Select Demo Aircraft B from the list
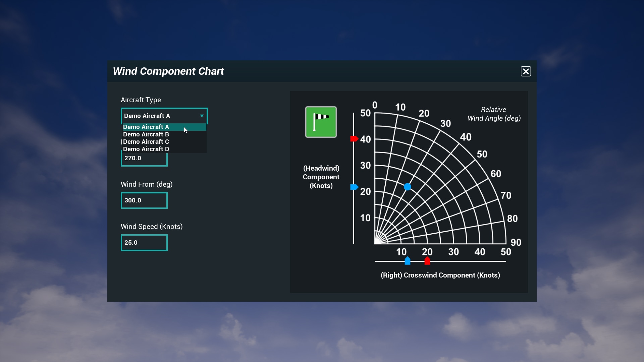Screen dimensions: 644x362 [x=146, y=134]
